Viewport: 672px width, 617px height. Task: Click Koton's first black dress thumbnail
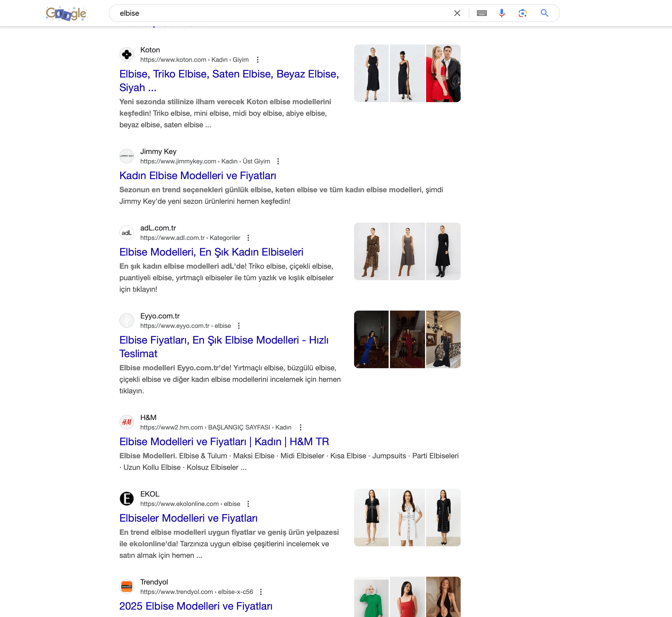tap(371, 73)
